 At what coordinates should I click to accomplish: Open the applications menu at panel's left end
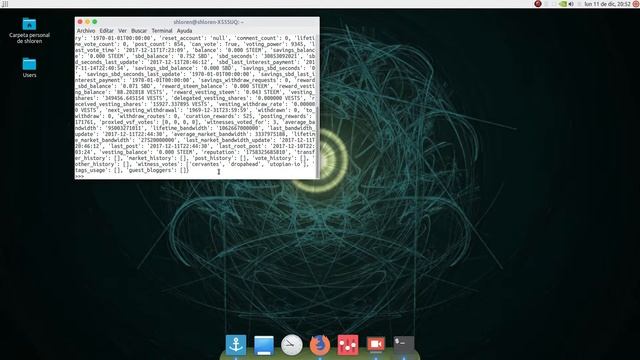pos(5,4)
